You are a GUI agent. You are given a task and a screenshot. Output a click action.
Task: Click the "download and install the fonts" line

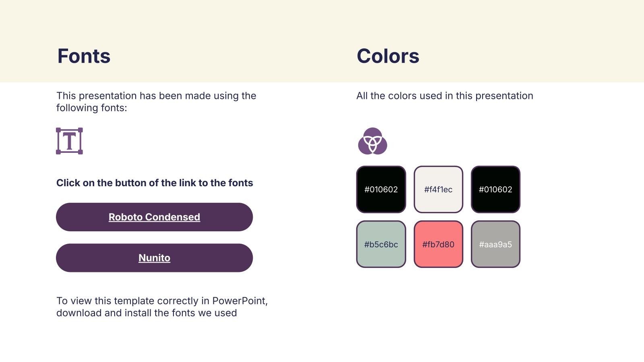click(x=147, y=313)
